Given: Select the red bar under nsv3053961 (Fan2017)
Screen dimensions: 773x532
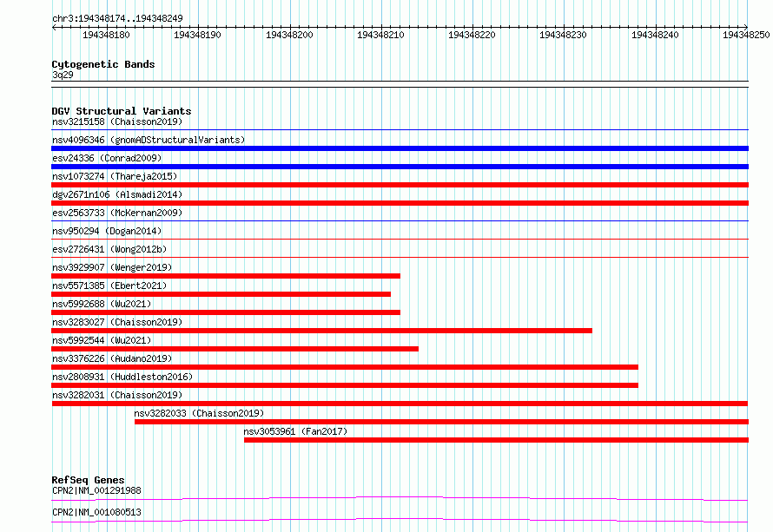Looking at the screenshot, I should (x=496, y=440).
